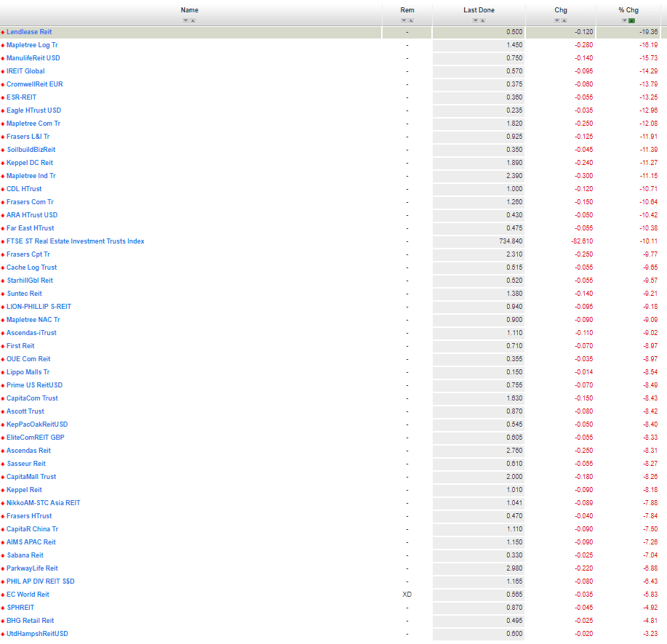Open the ESR-REIT link
The width and height of the screenshot is (667, 644).
21,97
